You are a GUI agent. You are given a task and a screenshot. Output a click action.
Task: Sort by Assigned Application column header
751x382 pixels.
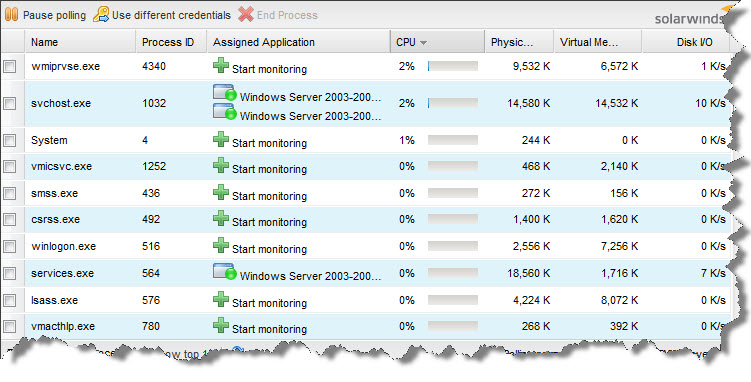pyautogui.click(x=298, y=42)
